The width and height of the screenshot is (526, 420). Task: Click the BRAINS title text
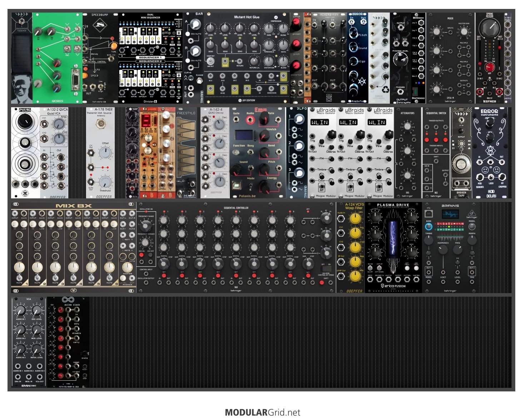tap(450, 206)
